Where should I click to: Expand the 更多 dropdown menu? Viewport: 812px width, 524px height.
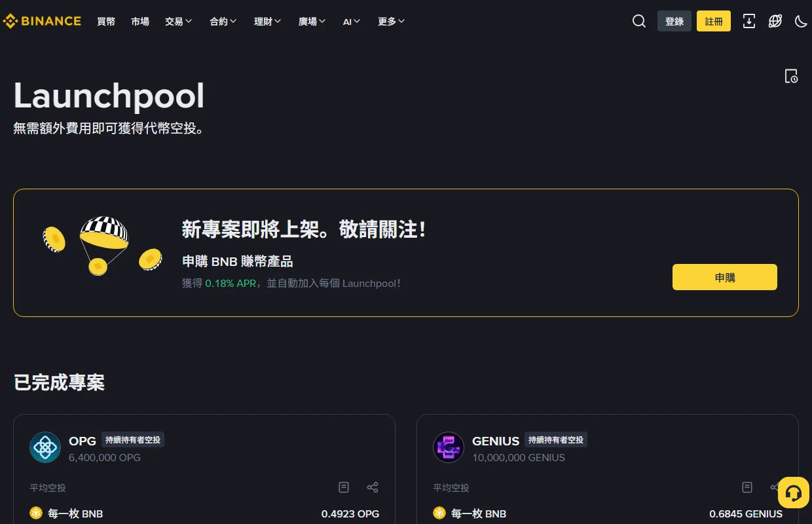tap(392, 22)
